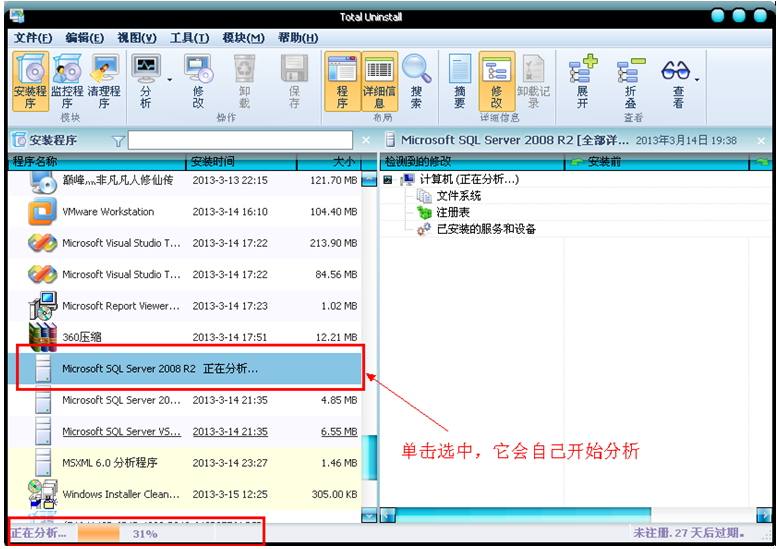
Task: Select Microsoft SQL Server row sized 4.85 MB
Action: pyautogui.click(x=185, y=400)
